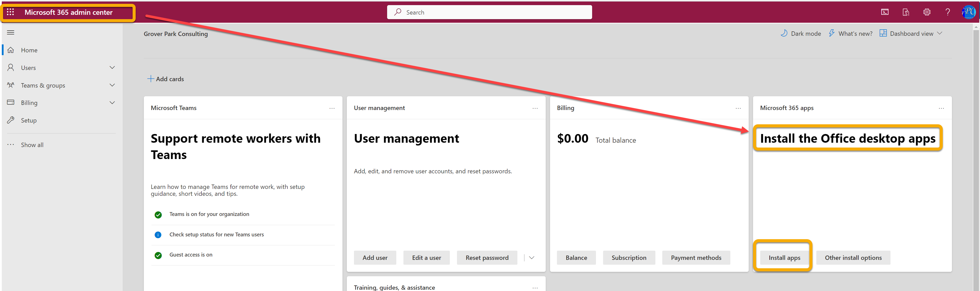Expand more user management actions chevron
The image size is (980, 291).
click(531, 258)
